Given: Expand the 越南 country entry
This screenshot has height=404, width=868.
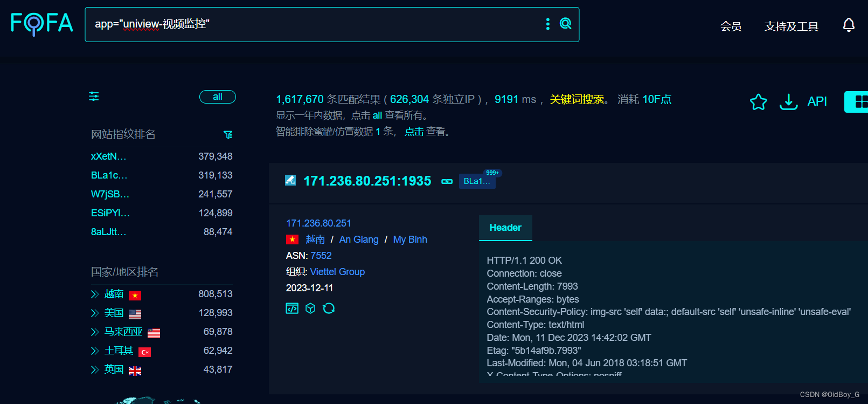Looking at the screenshot, I should (95, 294).
